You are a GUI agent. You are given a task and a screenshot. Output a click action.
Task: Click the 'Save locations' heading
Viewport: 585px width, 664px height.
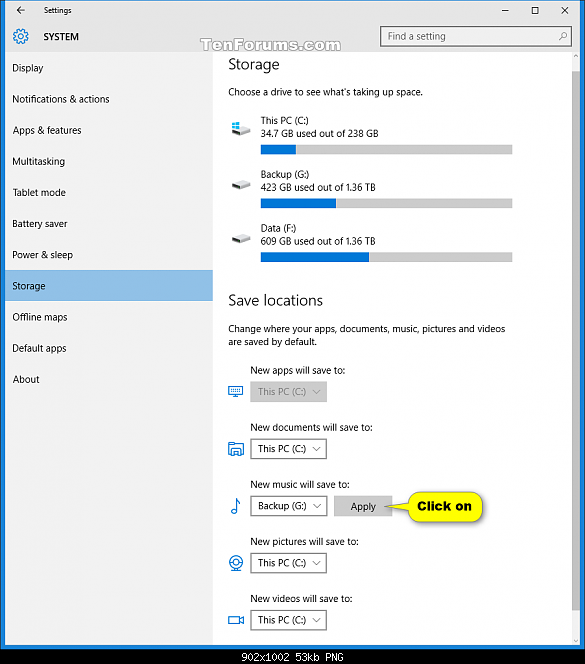pyautogui.click(x=275, y=300)
